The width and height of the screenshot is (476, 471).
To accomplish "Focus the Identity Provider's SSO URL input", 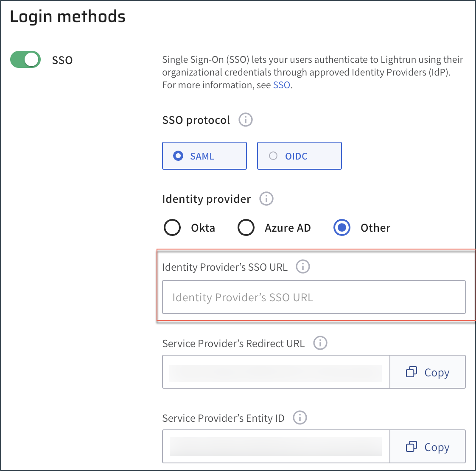I will pos(314,297).
